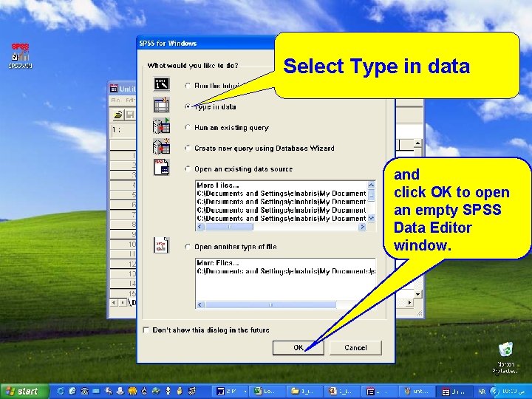Click horizontal scrollbar thumb of other file list
532x399 pixels.
coord(270,304)
